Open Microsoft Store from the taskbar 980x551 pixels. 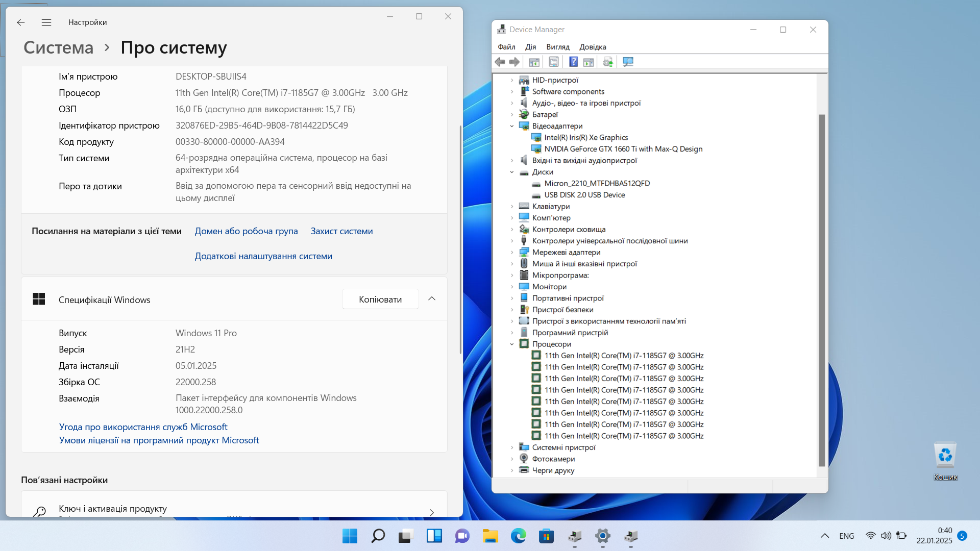(x=546, y=536)
